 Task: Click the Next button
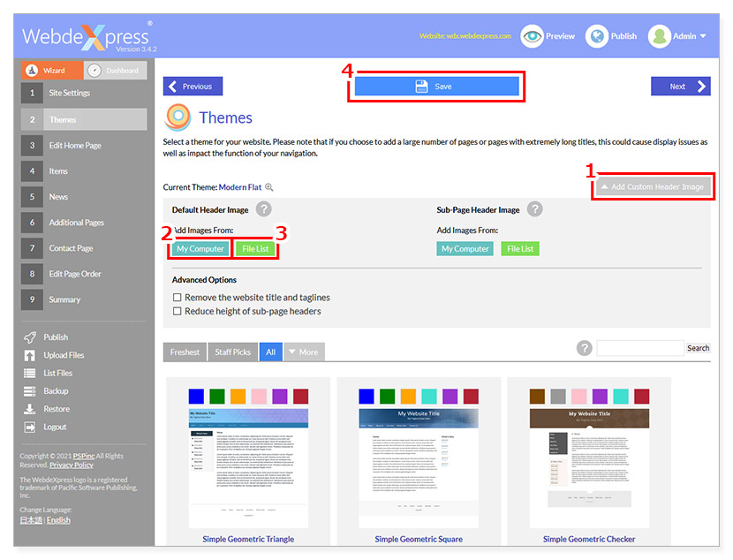pos(681,87)
